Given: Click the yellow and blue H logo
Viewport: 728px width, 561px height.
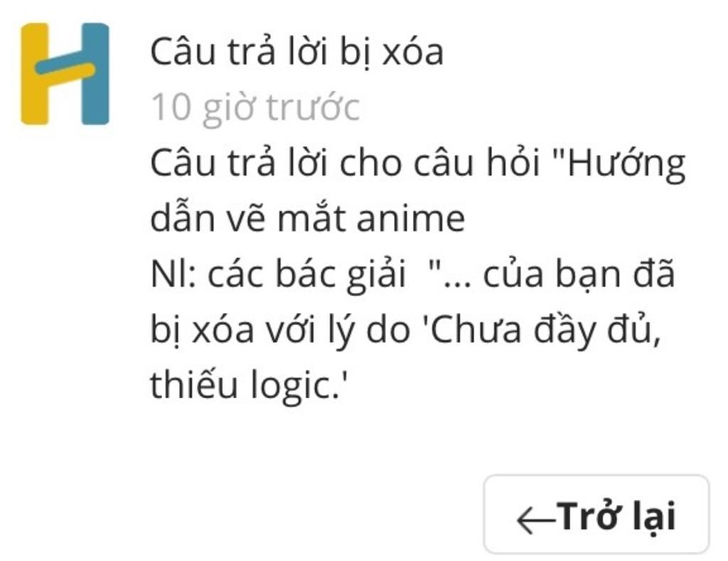Looking at the screenshot, I should pos(65,73).
